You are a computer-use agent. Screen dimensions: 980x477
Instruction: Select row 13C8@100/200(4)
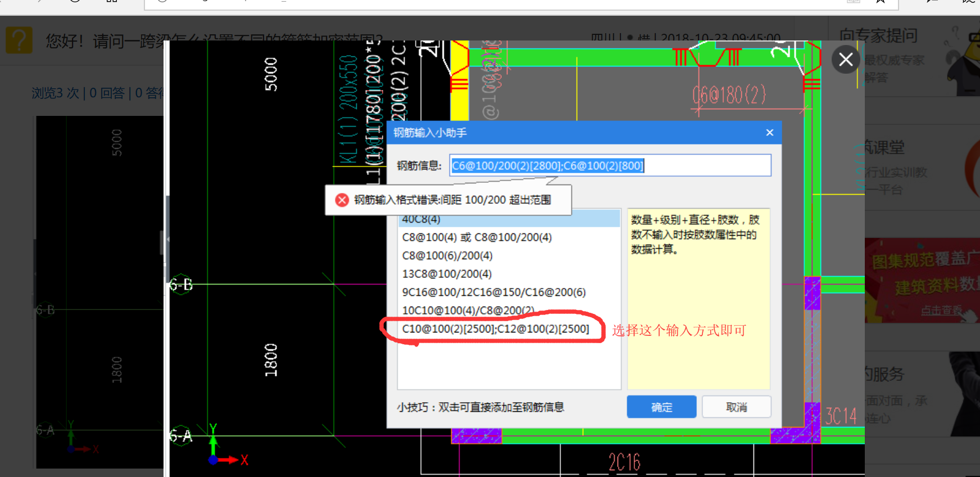click(509, 274)
